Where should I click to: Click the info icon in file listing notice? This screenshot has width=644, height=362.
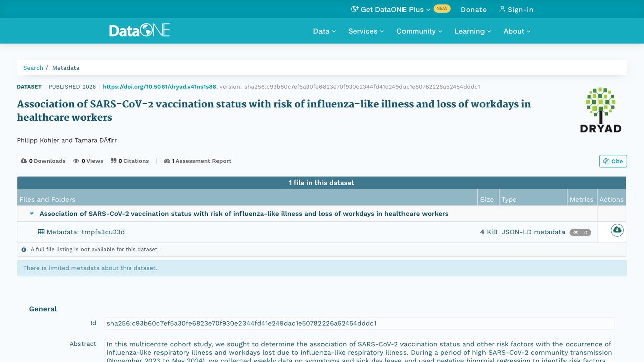(24, 249)
